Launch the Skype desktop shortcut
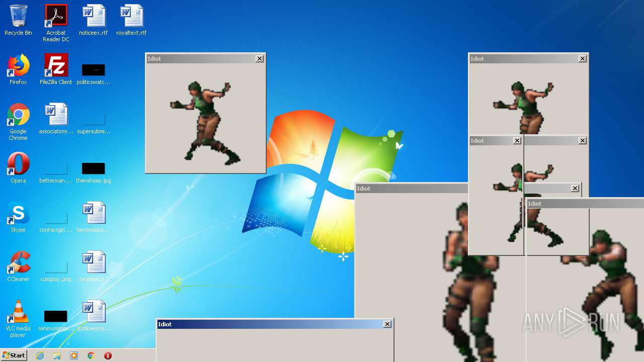 [x=18, y=217]
